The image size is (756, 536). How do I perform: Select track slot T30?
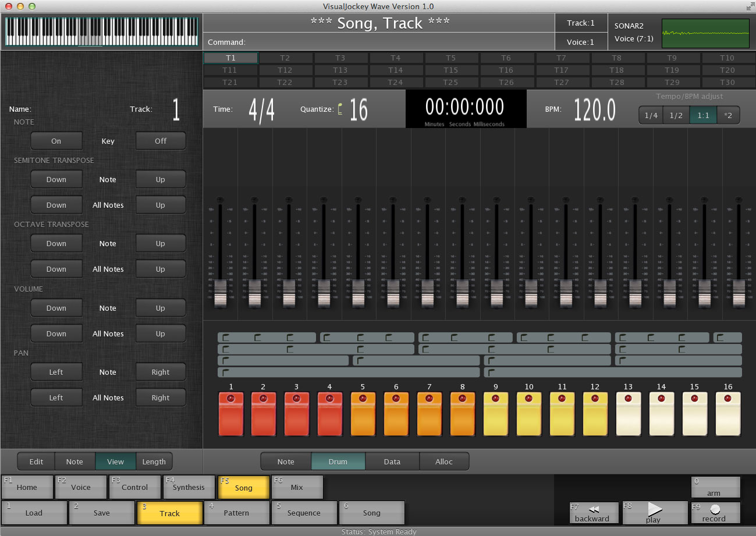(x=727, y=82)
